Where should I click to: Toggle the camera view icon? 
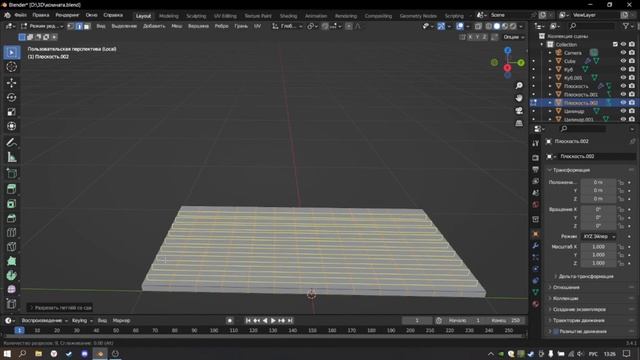click(519, 110)
